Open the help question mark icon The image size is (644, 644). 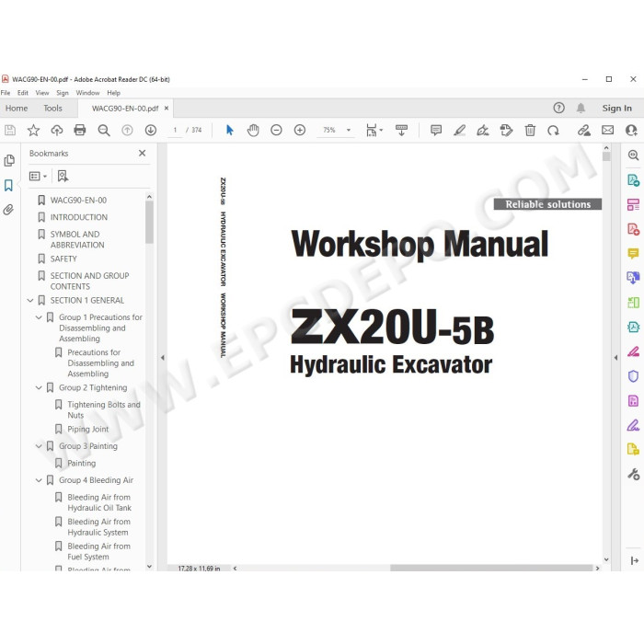click(558, 108)
